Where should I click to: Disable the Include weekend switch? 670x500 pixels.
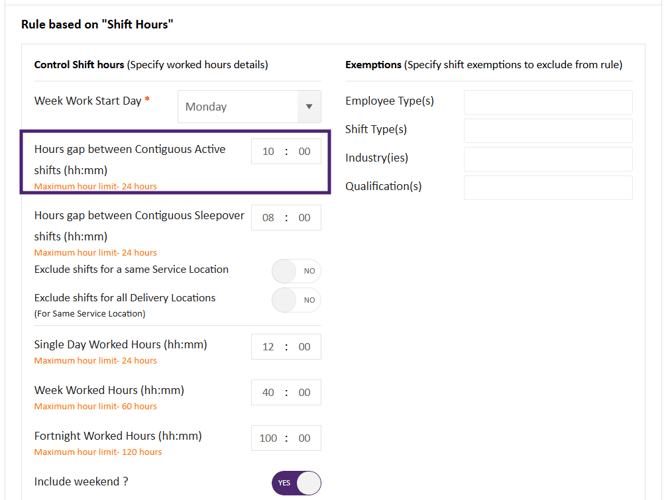point(296,483)
